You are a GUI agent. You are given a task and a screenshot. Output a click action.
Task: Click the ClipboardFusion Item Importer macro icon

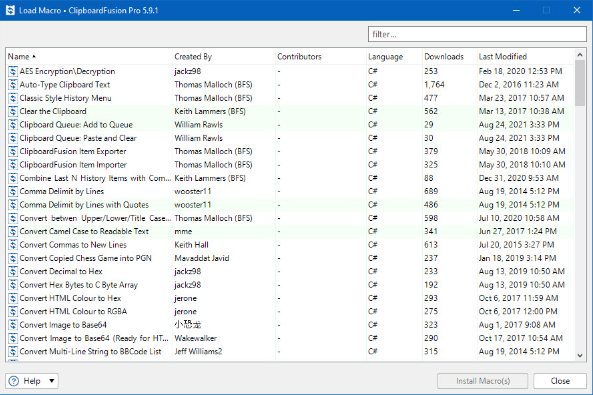[x=13, y=165]
